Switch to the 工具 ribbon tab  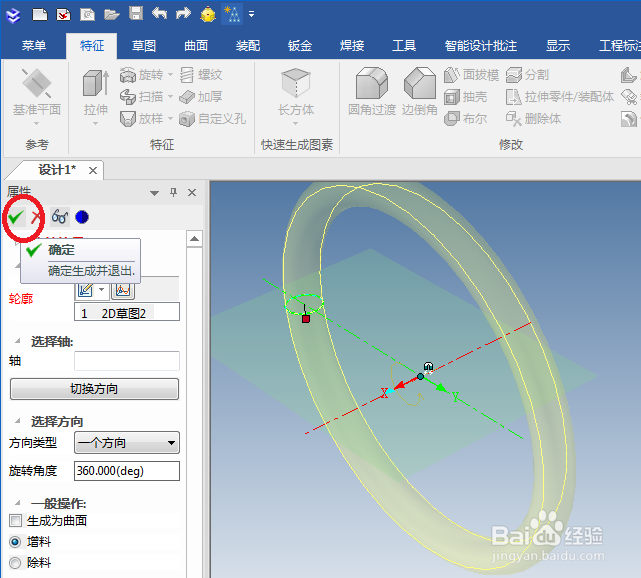(404, 45)
